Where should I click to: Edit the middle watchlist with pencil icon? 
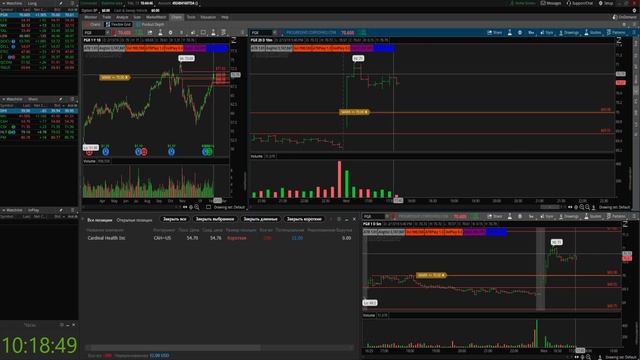tap(60, 99)
